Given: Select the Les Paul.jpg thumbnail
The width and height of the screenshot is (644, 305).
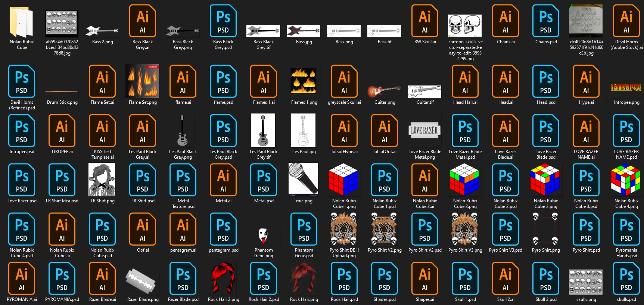Looking at the screenshot, I should (x=303, y=130).
